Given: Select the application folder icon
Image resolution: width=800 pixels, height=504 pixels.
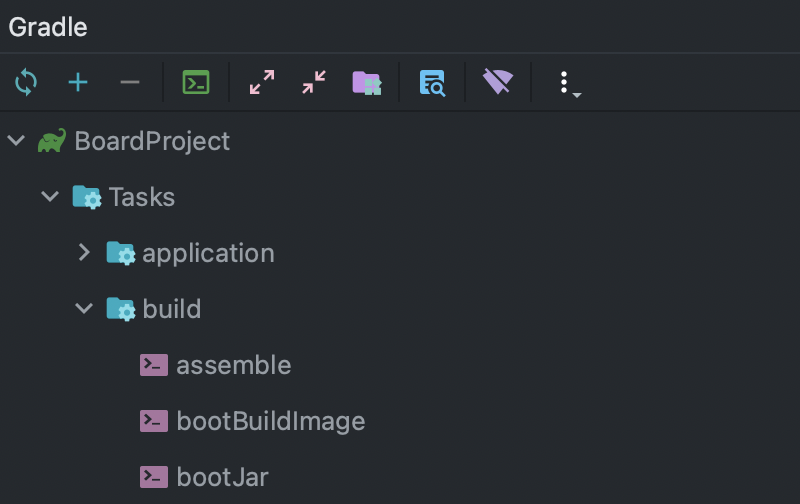Looking at the screenshot, I should click(x=121, y=253).
